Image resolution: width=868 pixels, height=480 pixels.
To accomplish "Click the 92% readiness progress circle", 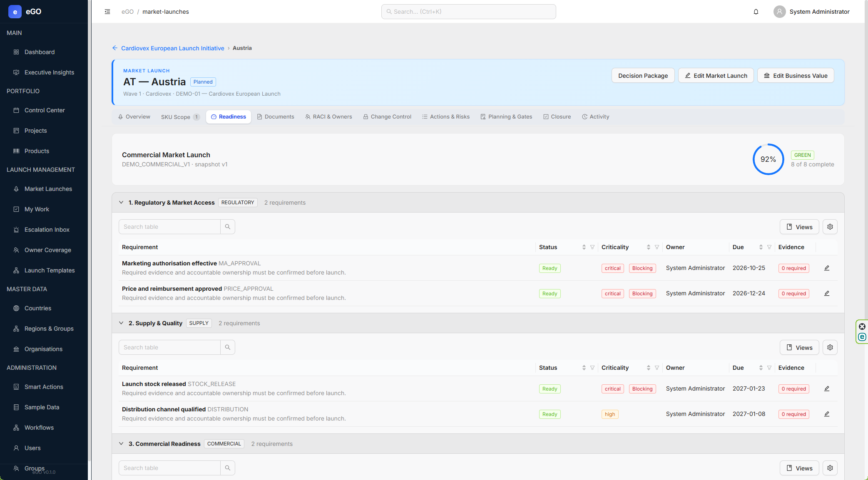I will pos(768,159).
